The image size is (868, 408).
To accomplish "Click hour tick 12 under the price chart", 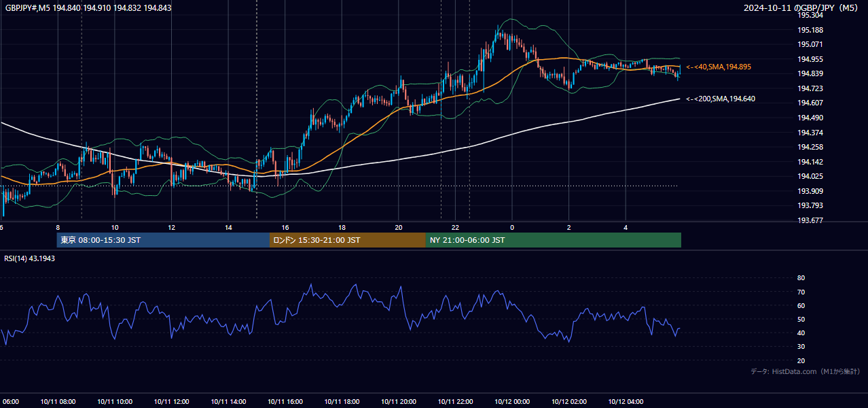I will (x=171, y=228).
